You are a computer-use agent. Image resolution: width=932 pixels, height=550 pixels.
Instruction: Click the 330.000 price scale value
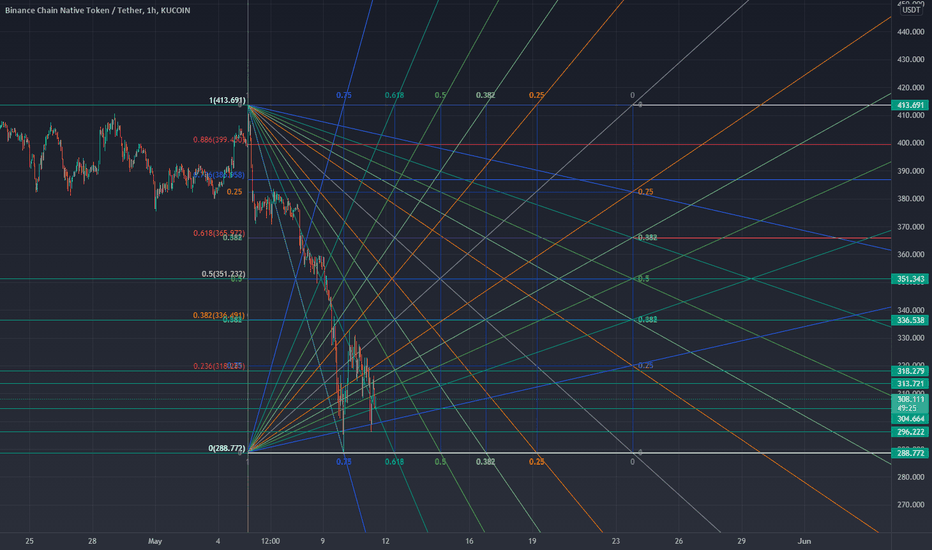(910, 338)
